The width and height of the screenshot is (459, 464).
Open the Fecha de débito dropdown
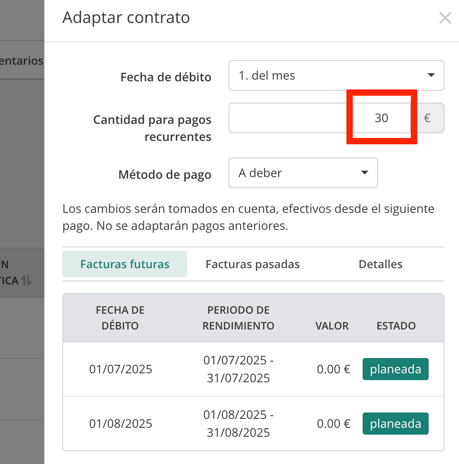coord(336,75)
